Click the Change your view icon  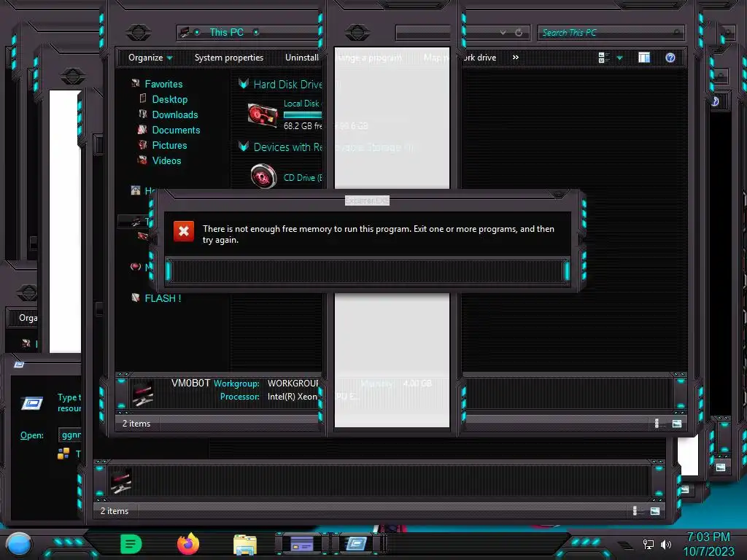pyautogui.click(x=603, y=58)
